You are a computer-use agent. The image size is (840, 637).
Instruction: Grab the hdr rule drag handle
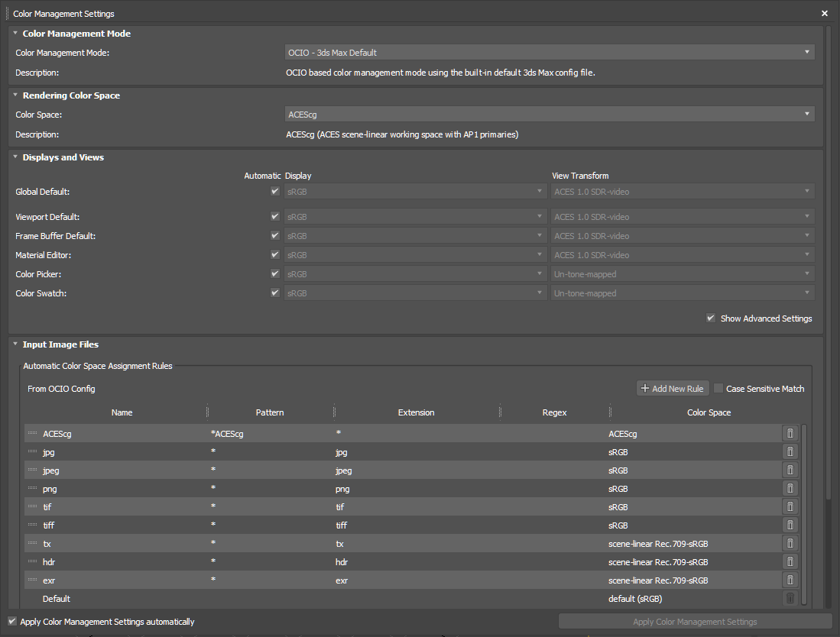point(33,561)
